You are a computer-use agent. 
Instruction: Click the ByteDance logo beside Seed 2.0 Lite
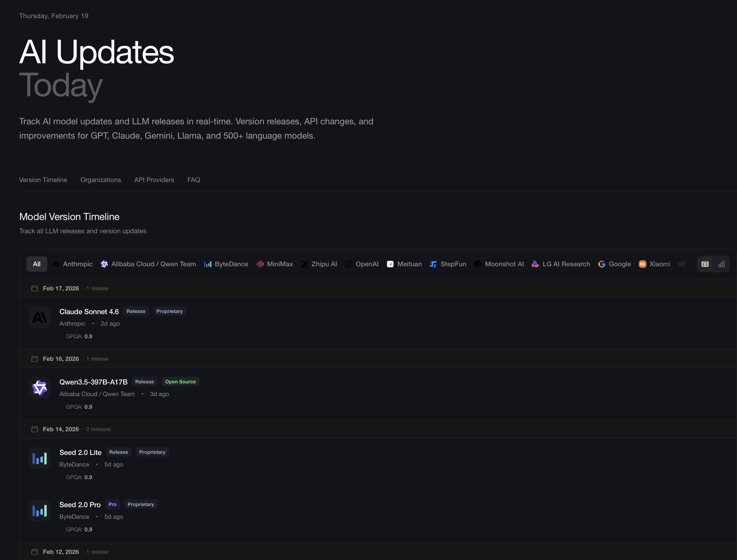[x=40, y=458]
